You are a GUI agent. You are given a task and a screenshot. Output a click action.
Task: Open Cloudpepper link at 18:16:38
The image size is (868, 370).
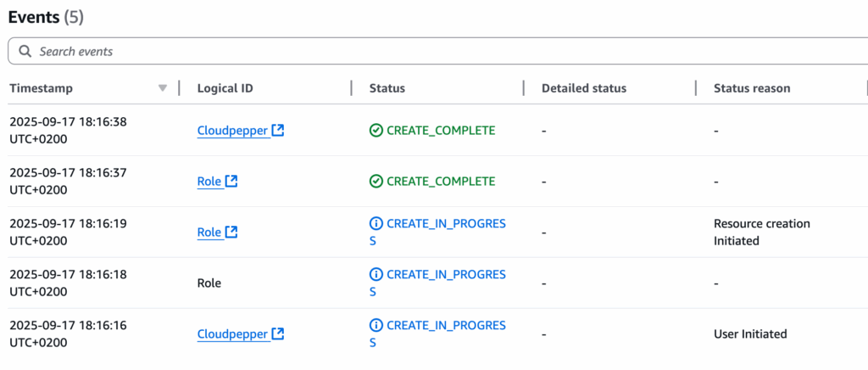coord(234,131)
